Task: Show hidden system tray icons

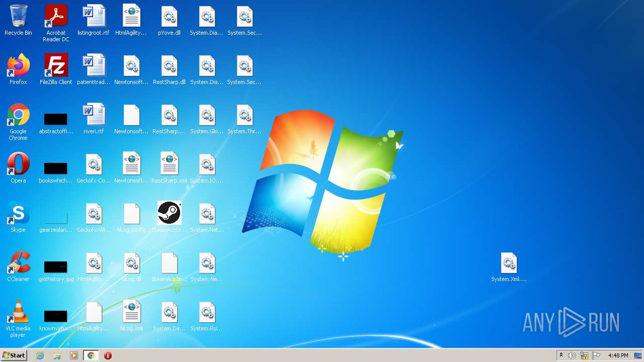Action: point(561,355)
